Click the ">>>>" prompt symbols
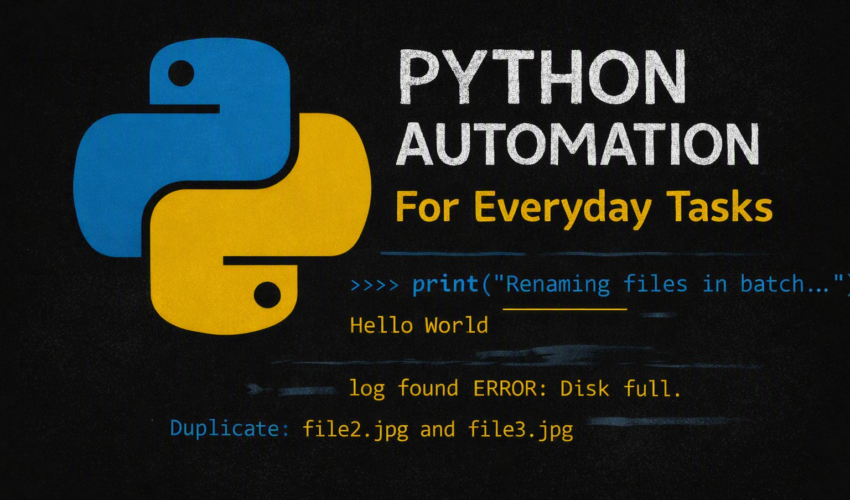 pos(375,285)
